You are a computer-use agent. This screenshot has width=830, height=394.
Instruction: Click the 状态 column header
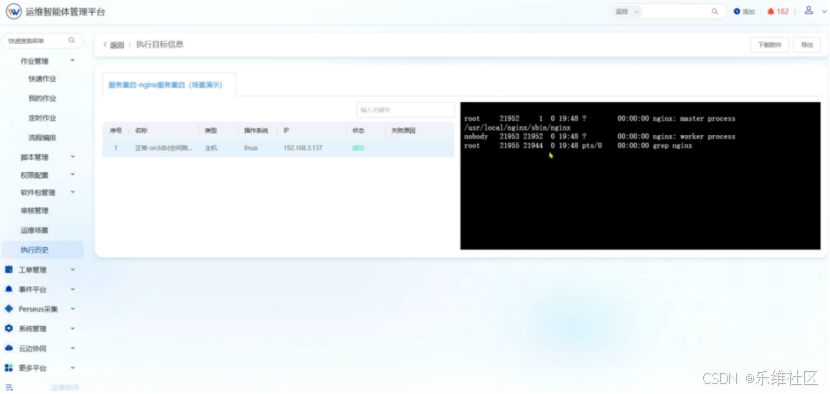tap(358, 131)
